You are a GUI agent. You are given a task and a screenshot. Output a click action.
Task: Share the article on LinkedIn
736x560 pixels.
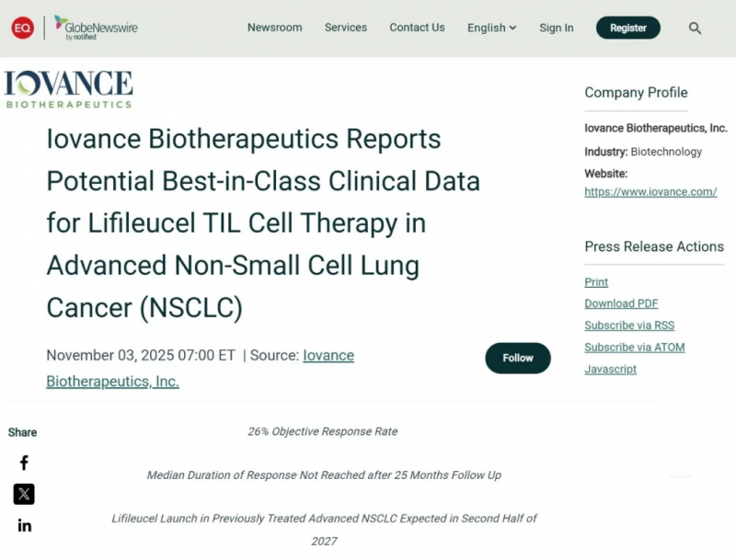tap(23, 525)
